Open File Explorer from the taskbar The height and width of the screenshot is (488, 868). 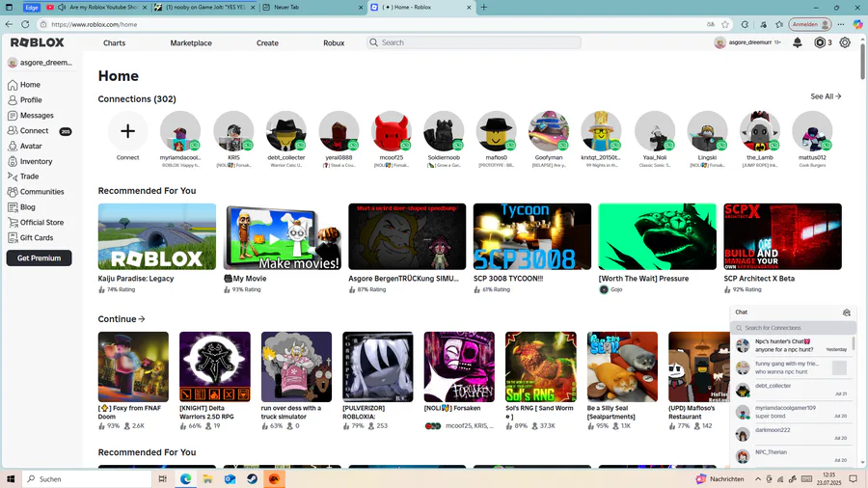point(207,478)
